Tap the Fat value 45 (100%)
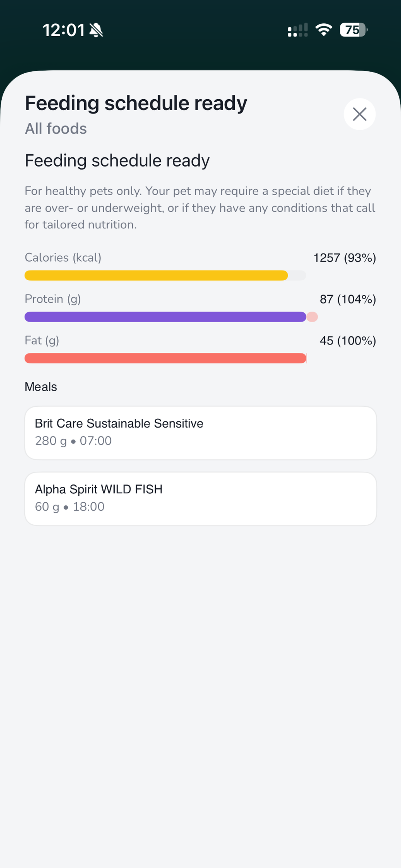Viewport: 401px width, 868px height. pos(348,341)
